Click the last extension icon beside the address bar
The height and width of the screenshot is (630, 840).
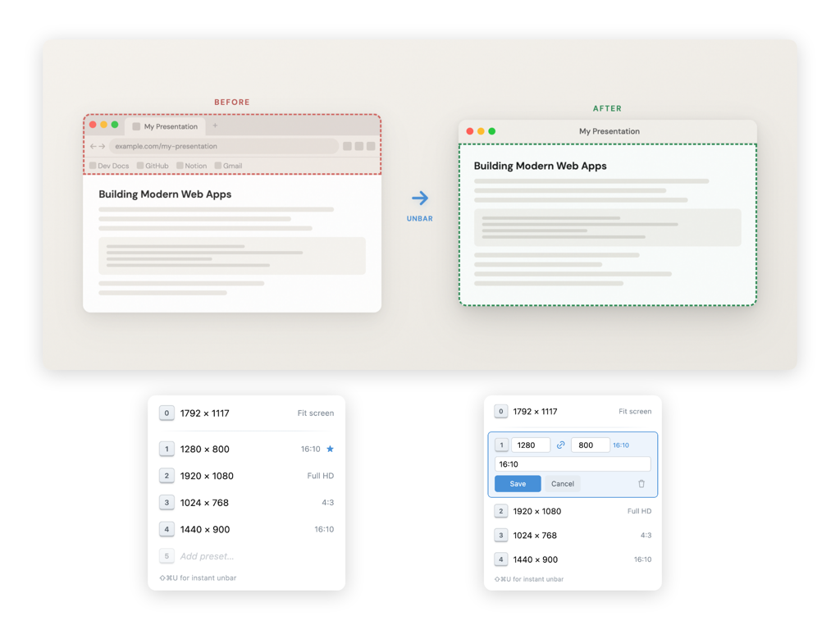click(371, 146)
